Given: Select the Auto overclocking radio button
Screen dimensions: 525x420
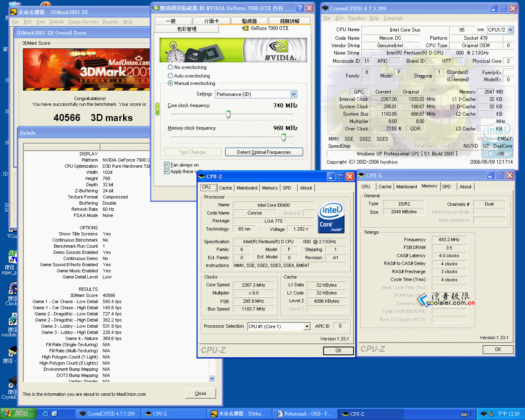Looking at the screenshot, I should [x=170, y=75].
